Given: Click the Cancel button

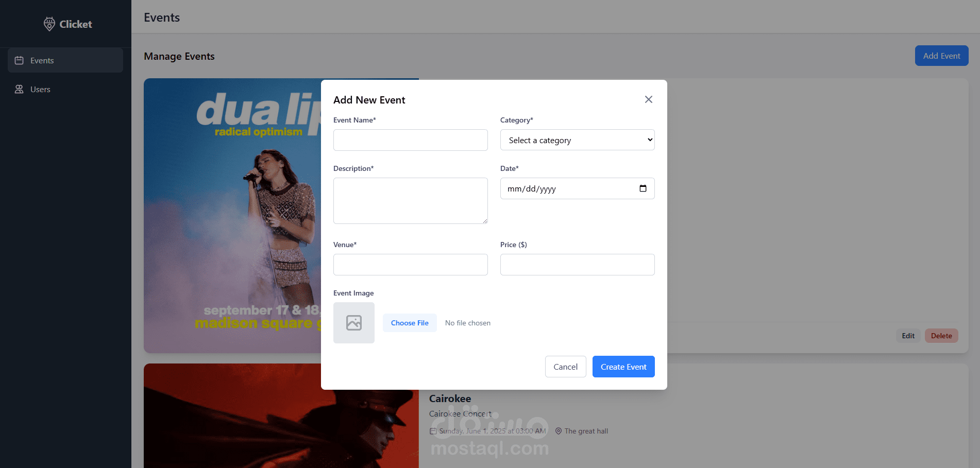Looking at the screenshot, I should (566, 367).
